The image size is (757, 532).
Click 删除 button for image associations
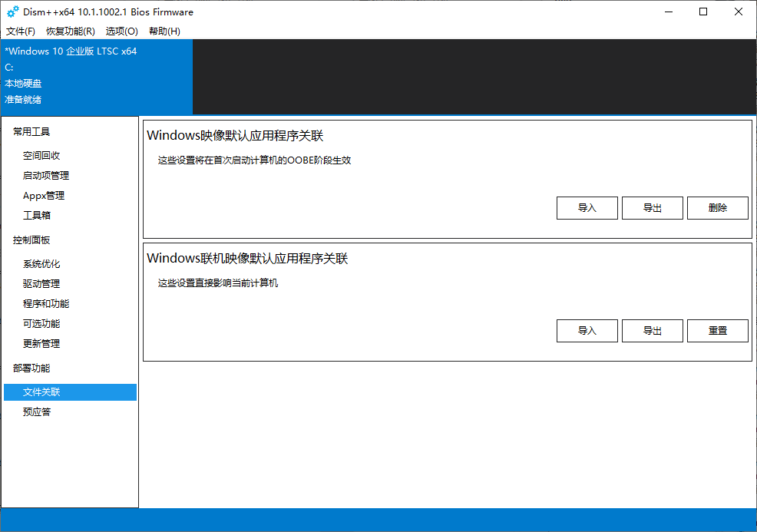[717, 208]
